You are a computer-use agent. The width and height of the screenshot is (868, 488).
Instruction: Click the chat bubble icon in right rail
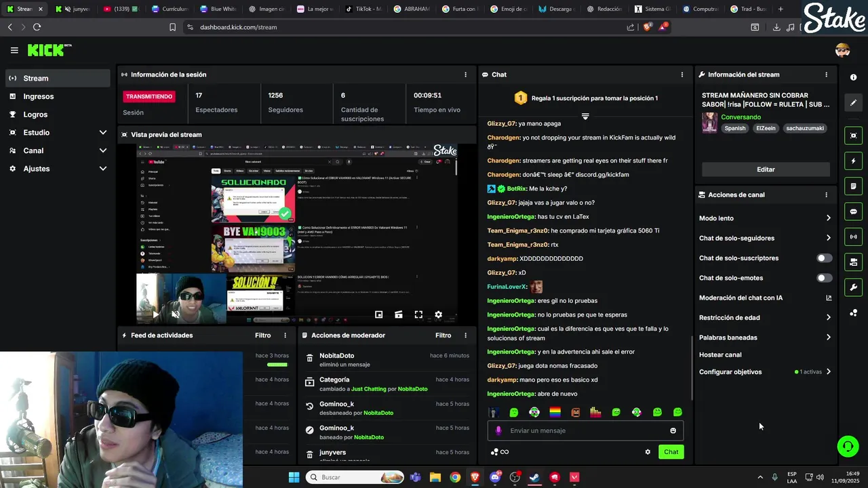(x=853, y=211)
